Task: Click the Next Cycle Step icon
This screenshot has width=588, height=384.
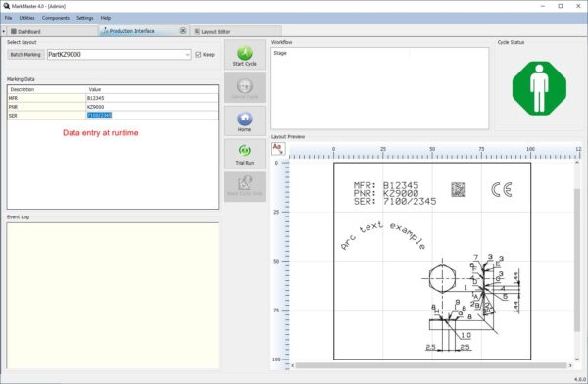Action: tap(245, 183)
